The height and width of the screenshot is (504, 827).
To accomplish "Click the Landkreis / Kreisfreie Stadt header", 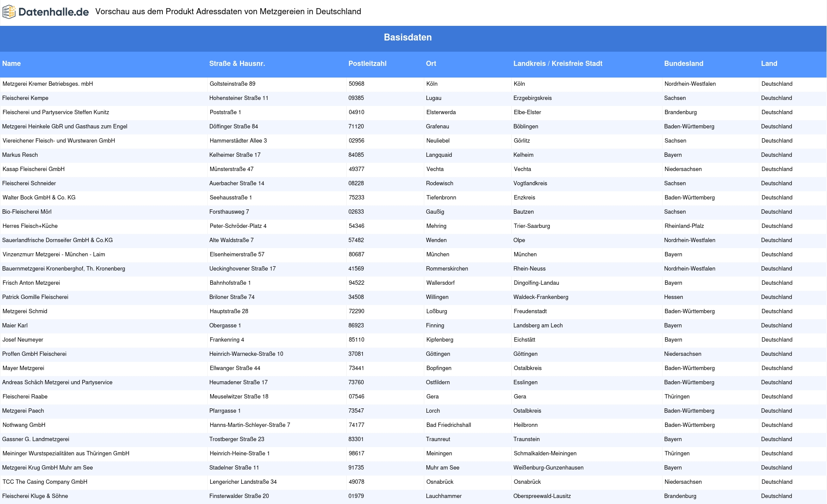I will click(558, 64).
